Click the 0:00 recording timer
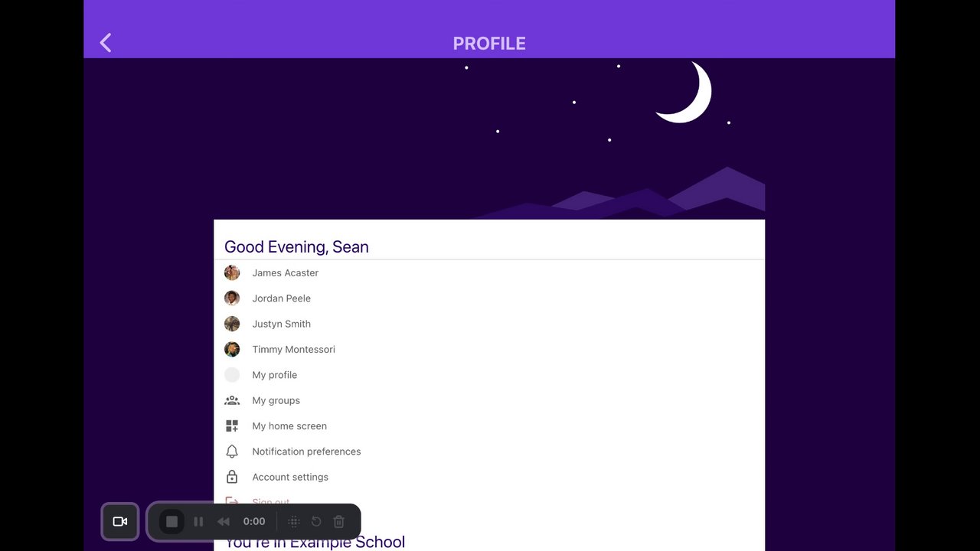The height and width of the screenshot is (551, 980). (254, 521)
